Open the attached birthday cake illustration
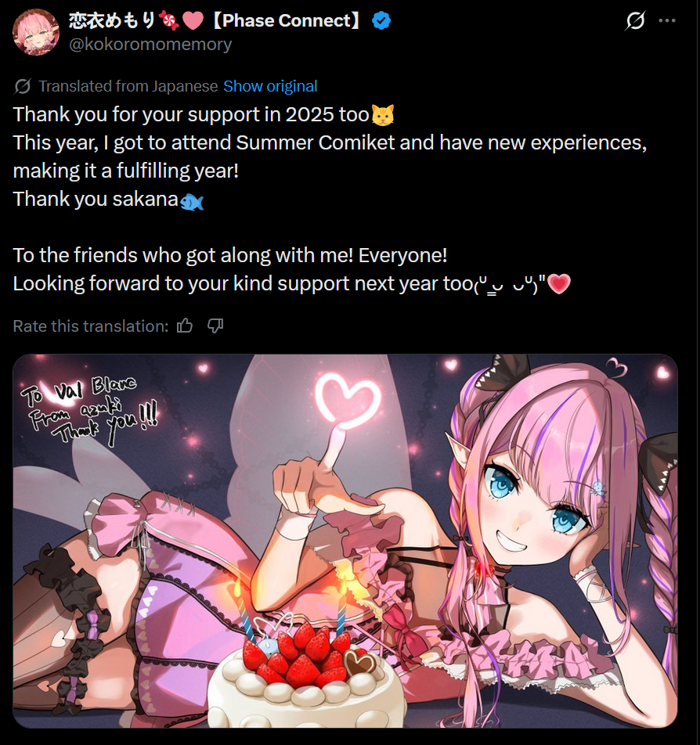 pyautogui.click(x=345, y=541)
